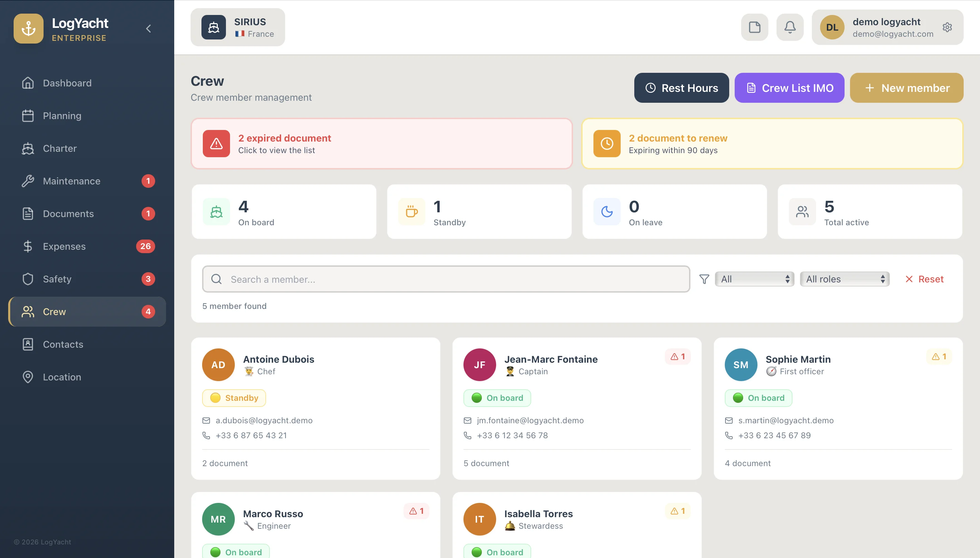Open Safety section

[87, 279]
